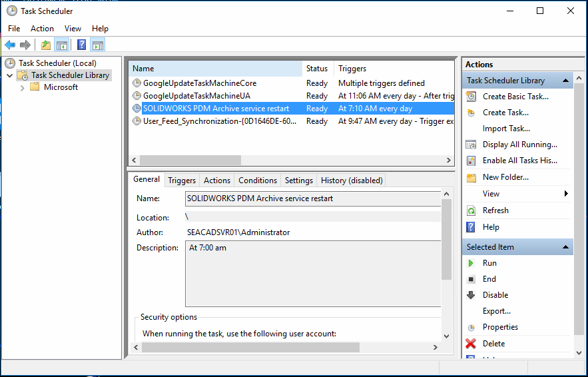Click GoogleUpdateTaskMachineCore task clock icon
This screenshot has width=588, height=377.
pos(137,83)
